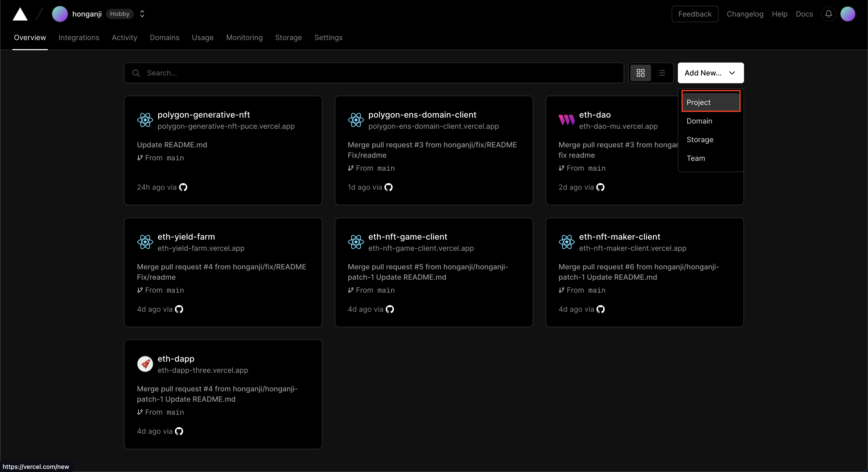Viewport: 868px width, 472px height.
Task: Visit eth-nft-game-client.vercel.app
Action: click(421, 248)
